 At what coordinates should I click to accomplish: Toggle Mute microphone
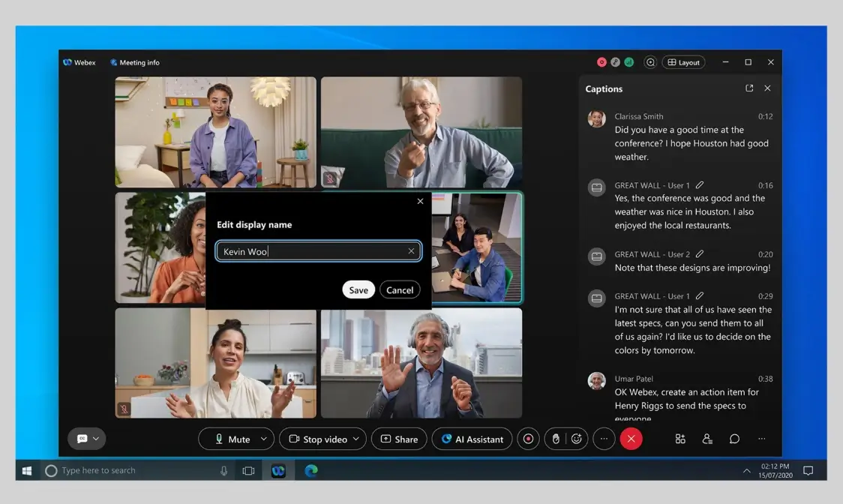232,439
